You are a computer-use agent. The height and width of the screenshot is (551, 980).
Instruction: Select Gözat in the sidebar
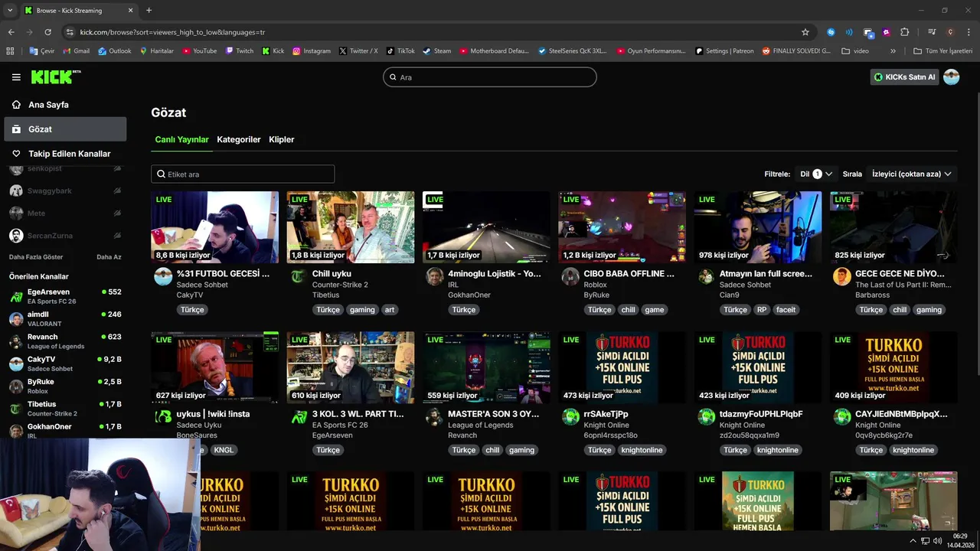tap(65, 129)
